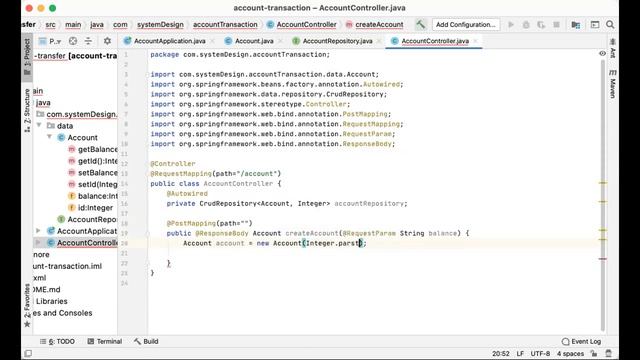Switch to AccountRepository.java tab
Image resolution: width=640 pixels, height=360 pixels.
point(337,41)
